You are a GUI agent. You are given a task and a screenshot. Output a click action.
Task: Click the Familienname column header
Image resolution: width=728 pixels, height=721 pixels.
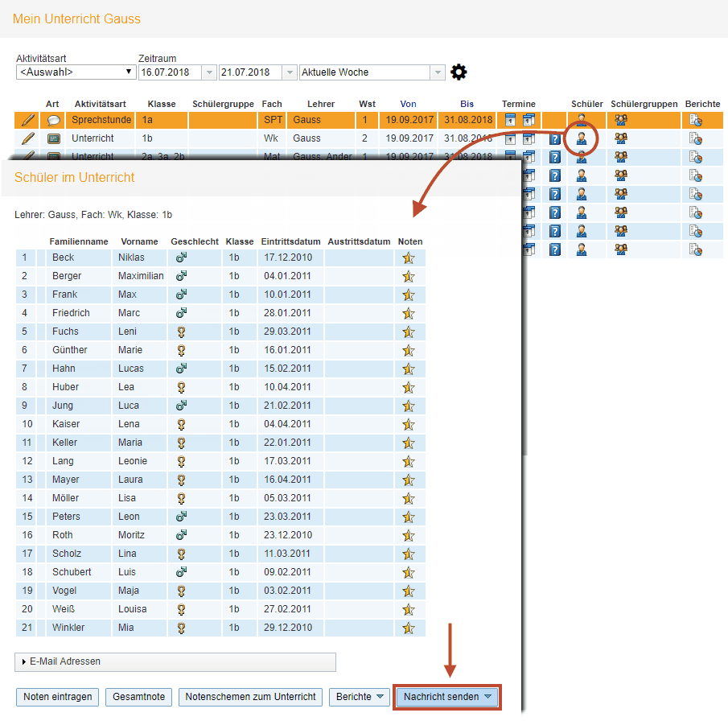[x=79, y=241]
